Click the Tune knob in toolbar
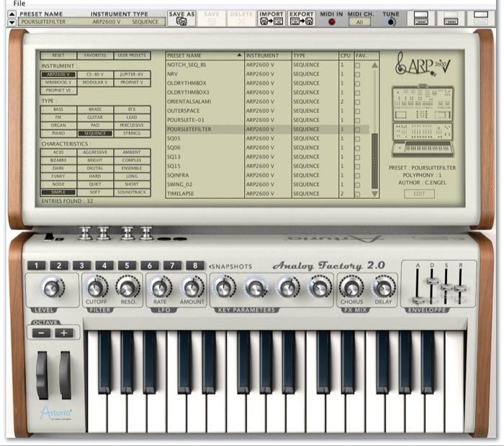 pos(391,22)
